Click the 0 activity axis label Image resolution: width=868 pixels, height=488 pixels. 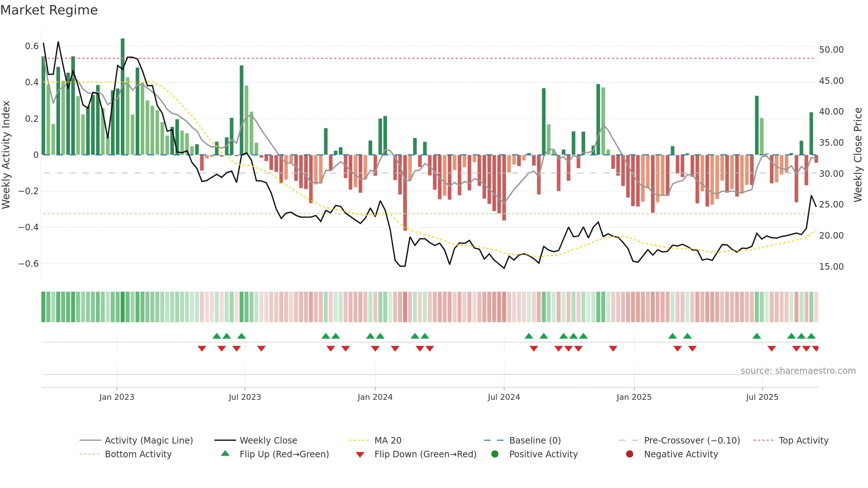[36, 155]
